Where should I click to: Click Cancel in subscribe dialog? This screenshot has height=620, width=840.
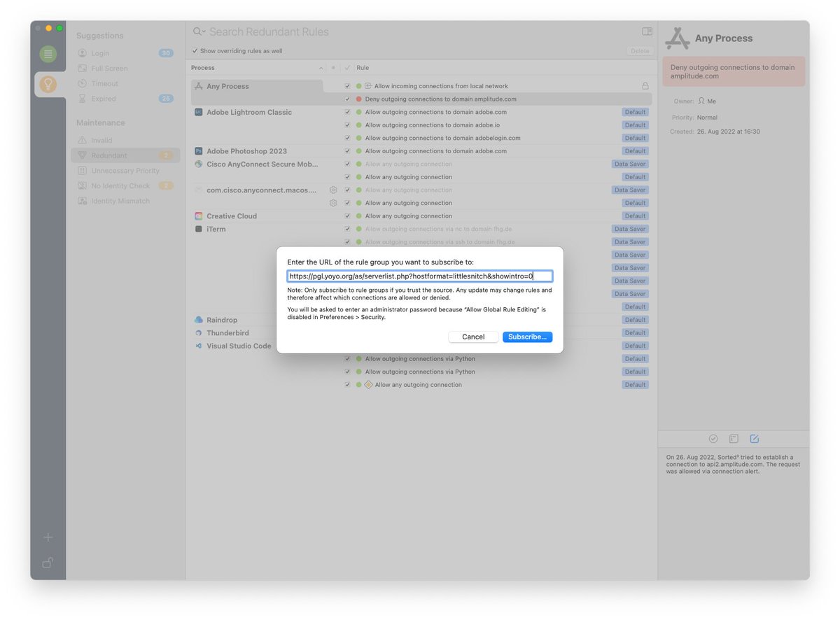(x=473, y=337)
